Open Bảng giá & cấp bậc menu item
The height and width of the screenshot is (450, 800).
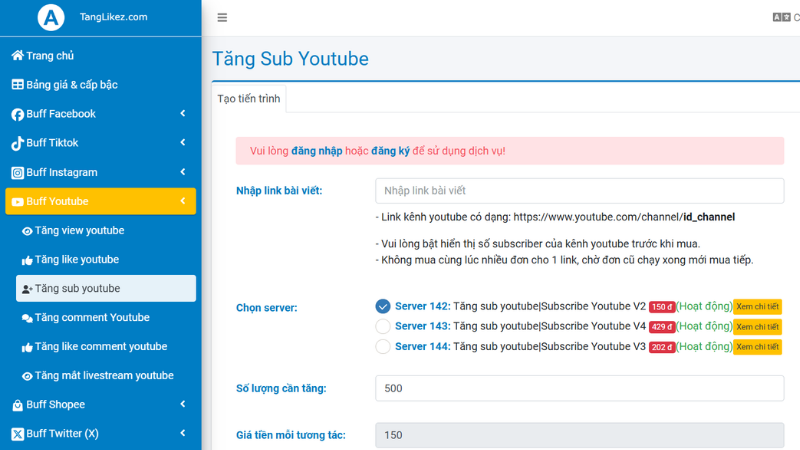pyautogui.click(x=101, y=85)
